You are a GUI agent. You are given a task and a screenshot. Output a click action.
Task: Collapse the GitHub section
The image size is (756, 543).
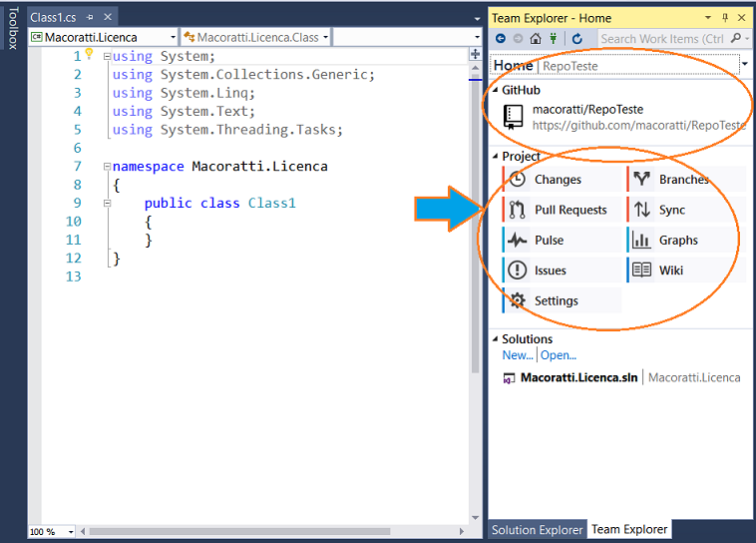(495, 90)
